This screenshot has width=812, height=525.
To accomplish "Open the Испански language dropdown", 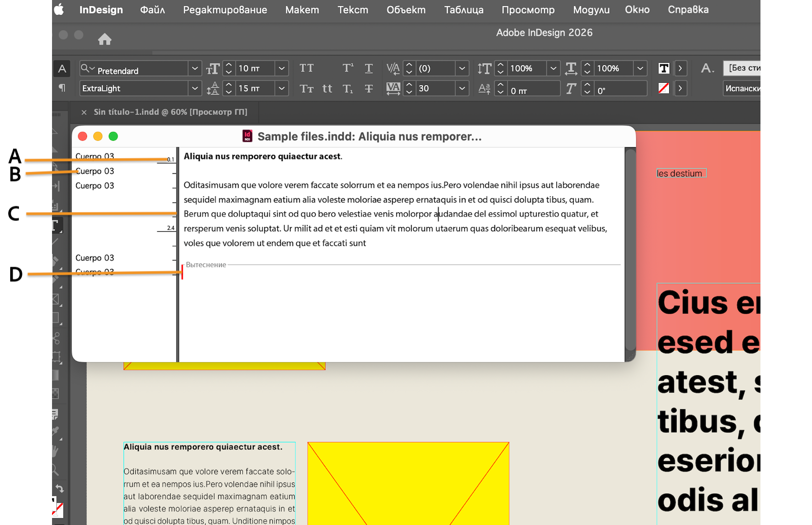I will (x=741, y=89).
